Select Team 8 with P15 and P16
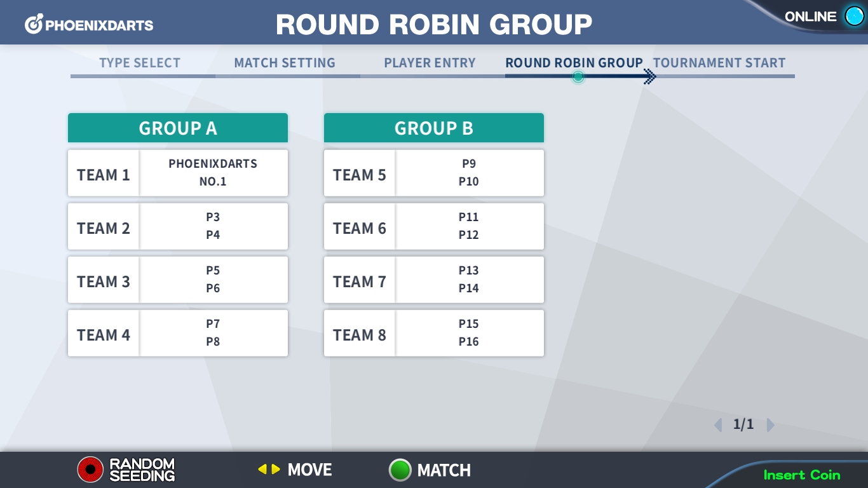Screen dimensions: 868x488 click(434, 333)
